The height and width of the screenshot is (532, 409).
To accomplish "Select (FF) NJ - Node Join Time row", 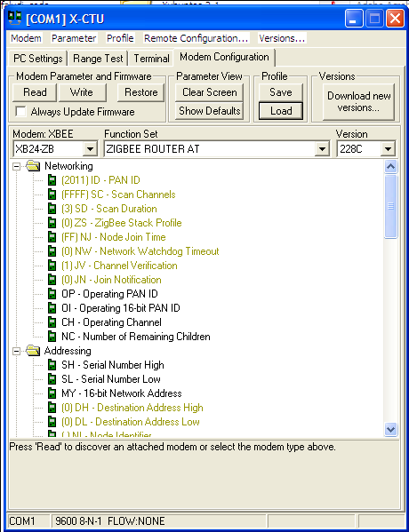I will tap(114, 237).
